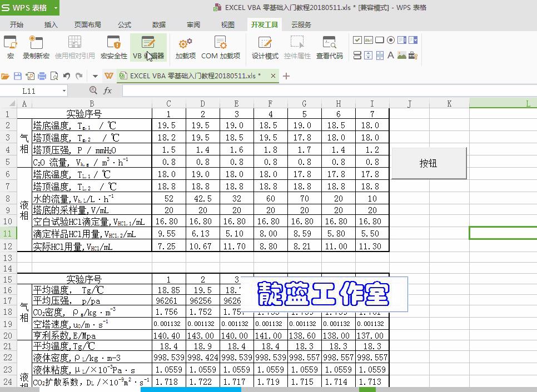The height and width of the screenshot is (392, 537).
Task: Open COM 加载项 settings
Action: click(x=220, y=47)
